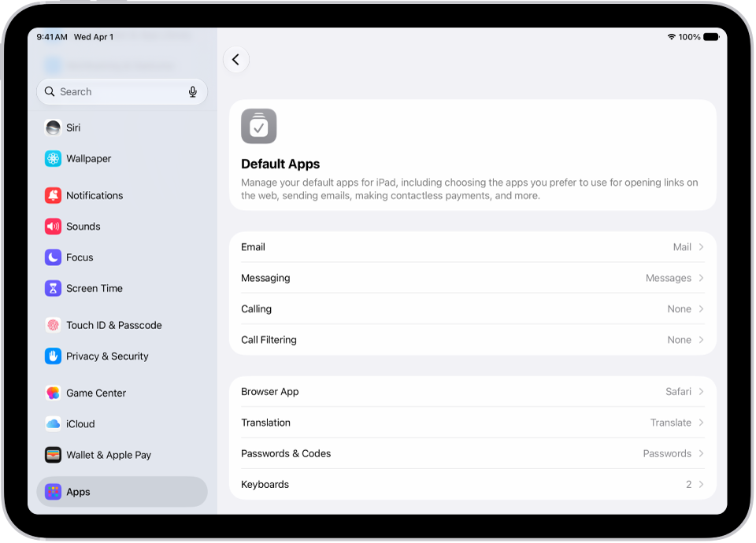This screenshot has height=543, width=756.
Task: Tap the battery indicator icon
Action: coord(711,37)
